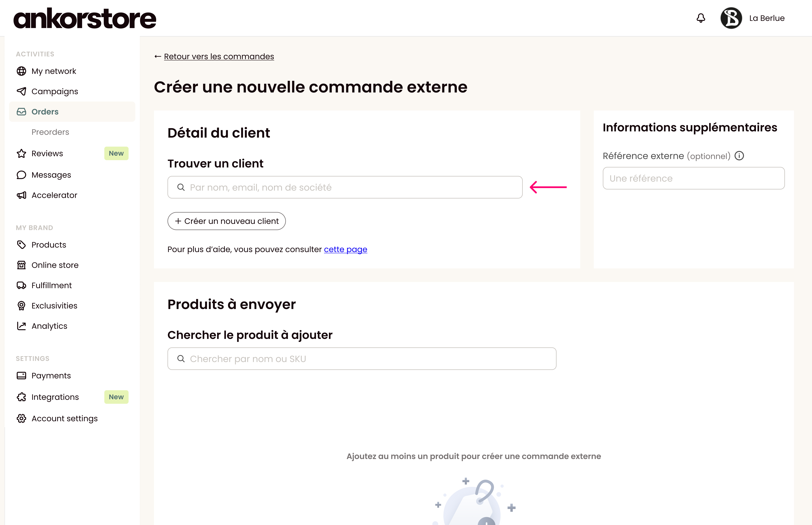
Task: Click the Reviews star icon
Action: pos(21,153)
